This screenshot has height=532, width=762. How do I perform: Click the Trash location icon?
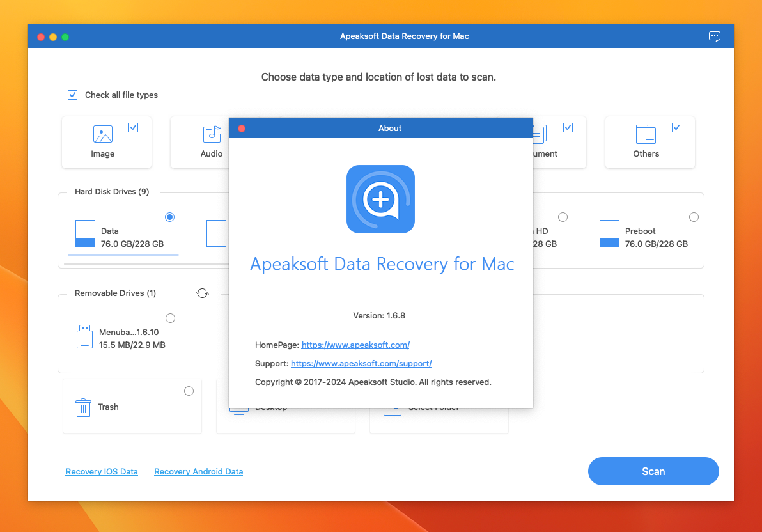[83, 407]
